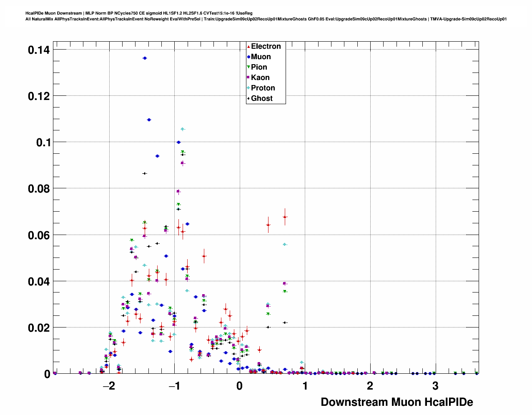The height and width of the screenshot is (415, 532).
Task: Click the black Ghost diamond marker in legend
Action: click(x=248, y=99)
